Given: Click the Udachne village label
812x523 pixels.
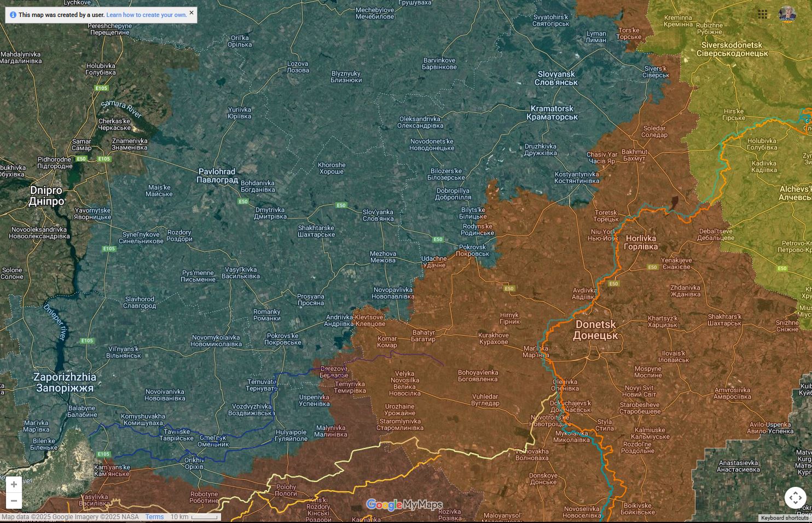Looking at the screenshot, I should [434, 262].
